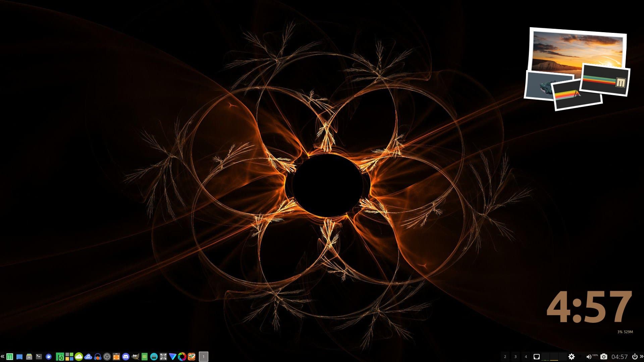Open the music cloud application icon
Viewport: 644px width, 362px height.
[88, 357]
